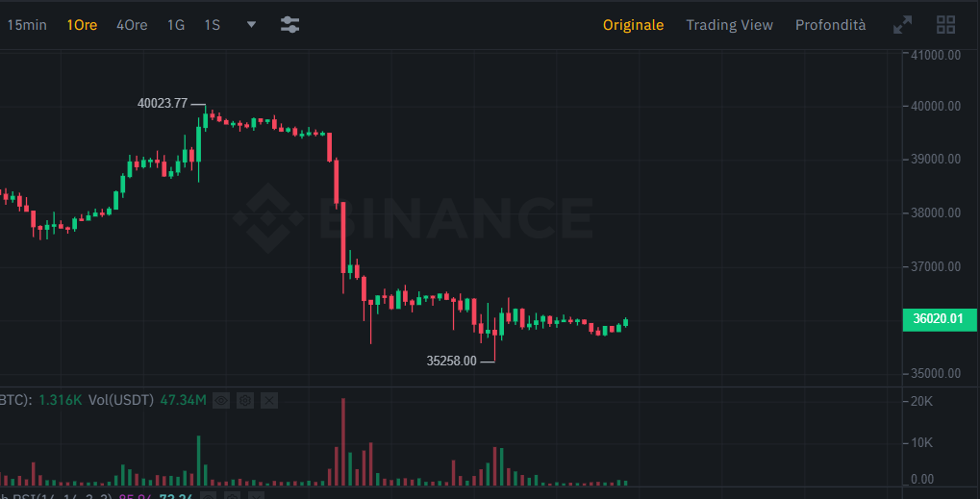980x499 pixels.
Task: Toggle the StochRSI indicator eye icon
Action: pyautogui.click(x=209, y=496)
